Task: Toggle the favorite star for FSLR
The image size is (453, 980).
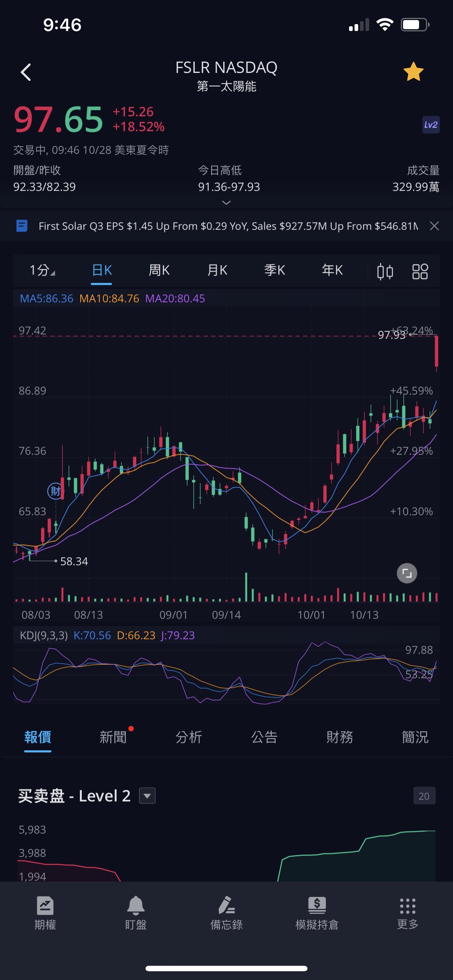Action: (413, 72)
